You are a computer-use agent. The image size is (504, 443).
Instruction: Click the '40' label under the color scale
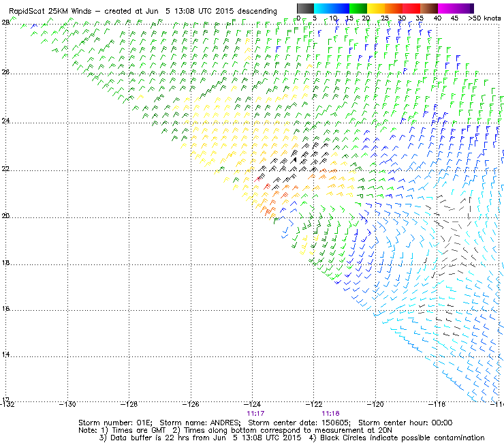coord(437,18)
